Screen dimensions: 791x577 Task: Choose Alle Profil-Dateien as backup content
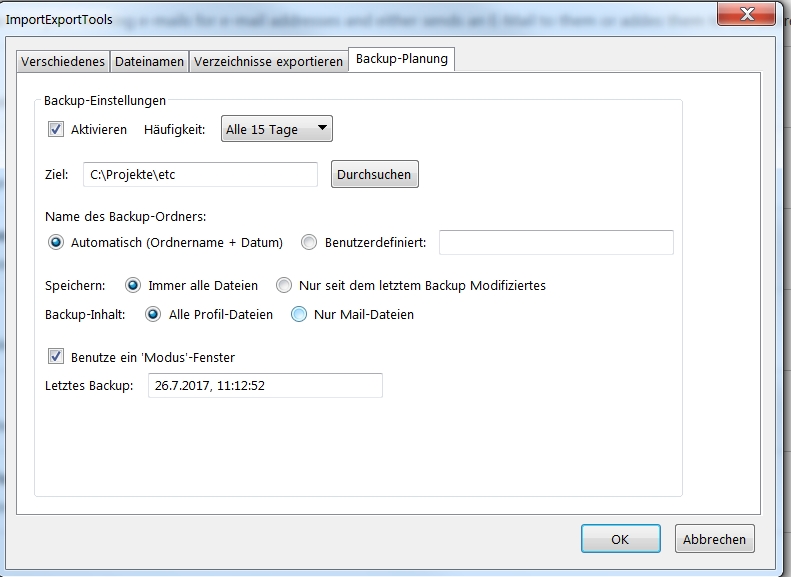153,314
